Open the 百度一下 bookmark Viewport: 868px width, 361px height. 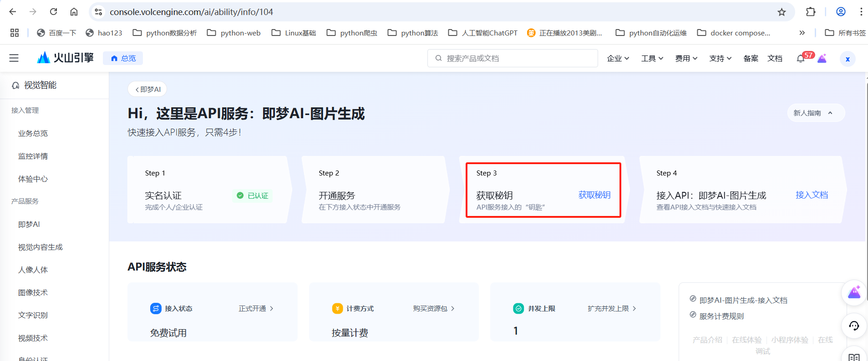coord(56,33)
